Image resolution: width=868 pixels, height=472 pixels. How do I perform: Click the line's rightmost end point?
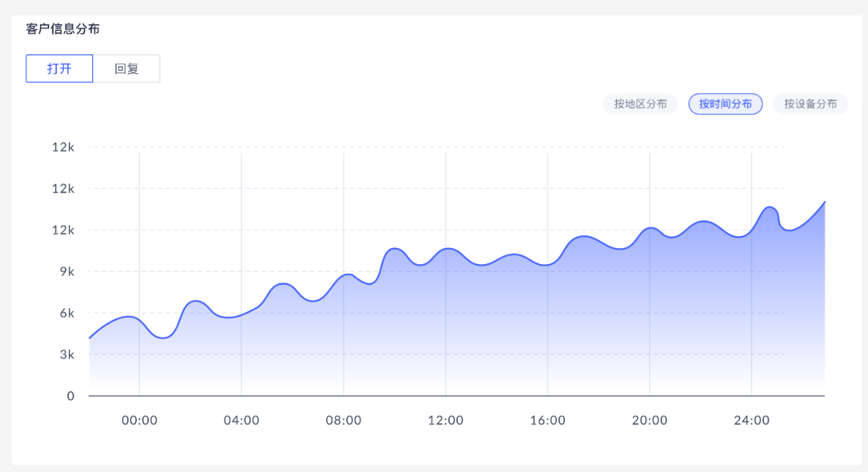click(824, 202)
